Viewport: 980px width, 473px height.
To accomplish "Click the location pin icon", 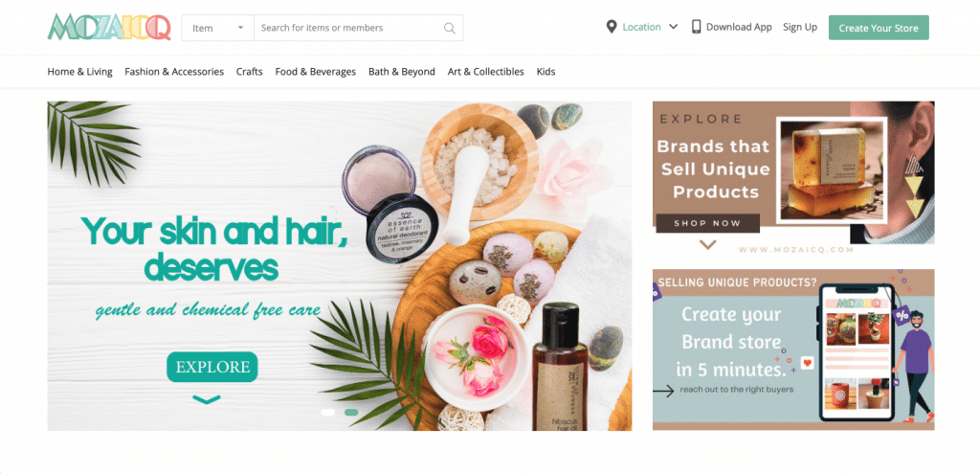I will tap(612, 27).
